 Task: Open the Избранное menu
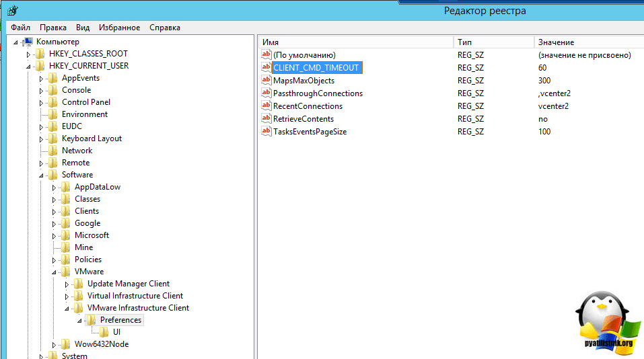click(x=119, y=28)
